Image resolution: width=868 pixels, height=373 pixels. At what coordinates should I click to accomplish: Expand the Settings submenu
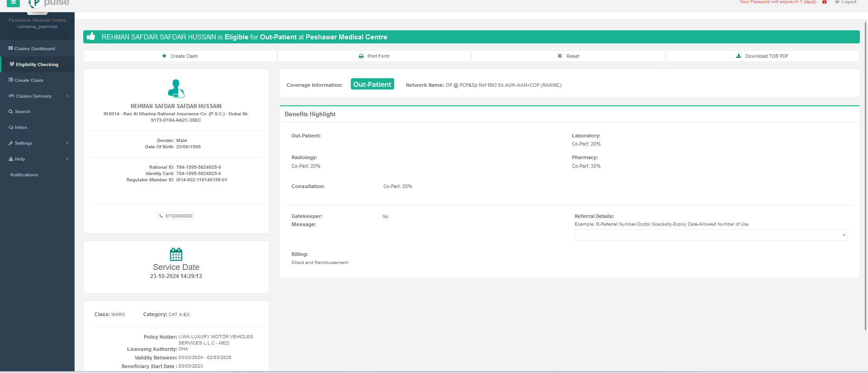point(24,143)
